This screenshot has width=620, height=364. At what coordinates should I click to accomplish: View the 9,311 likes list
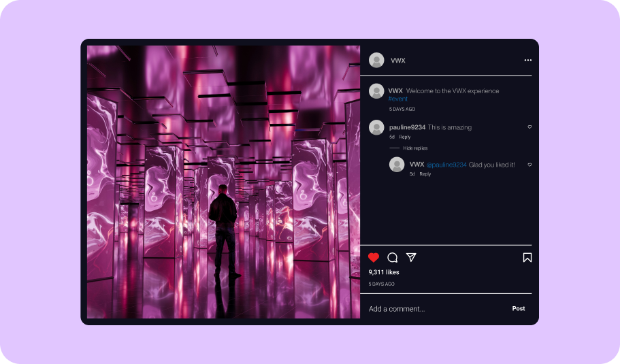point(384,272)
